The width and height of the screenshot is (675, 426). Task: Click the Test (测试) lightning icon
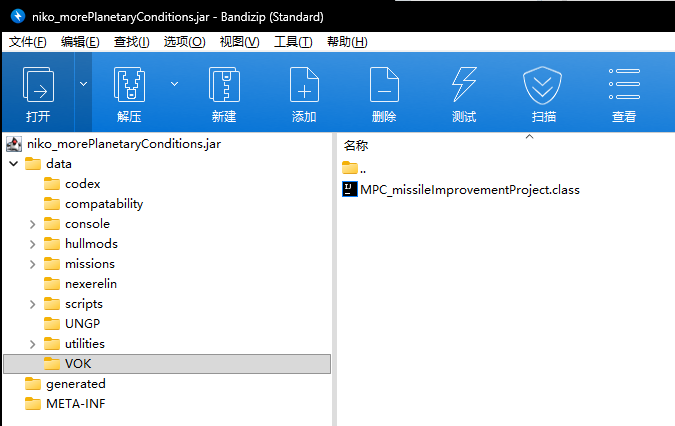point(464,84)
